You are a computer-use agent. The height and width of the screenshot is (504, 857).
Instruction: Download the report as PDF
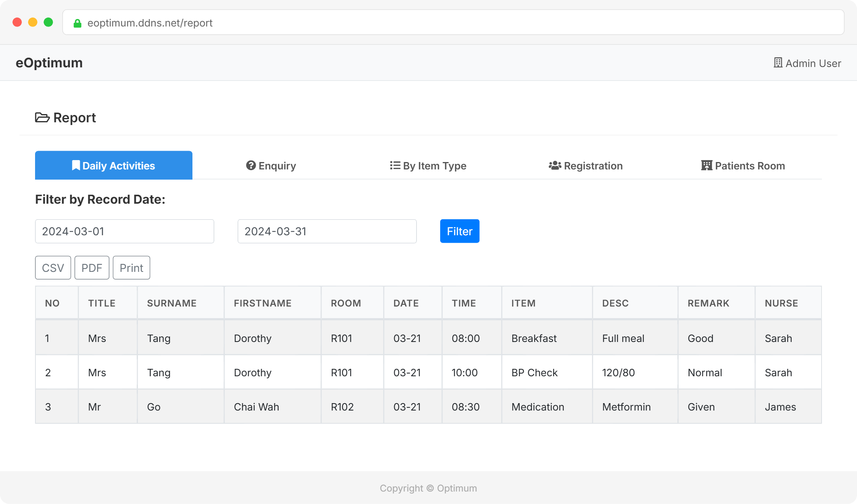(92, 268)
